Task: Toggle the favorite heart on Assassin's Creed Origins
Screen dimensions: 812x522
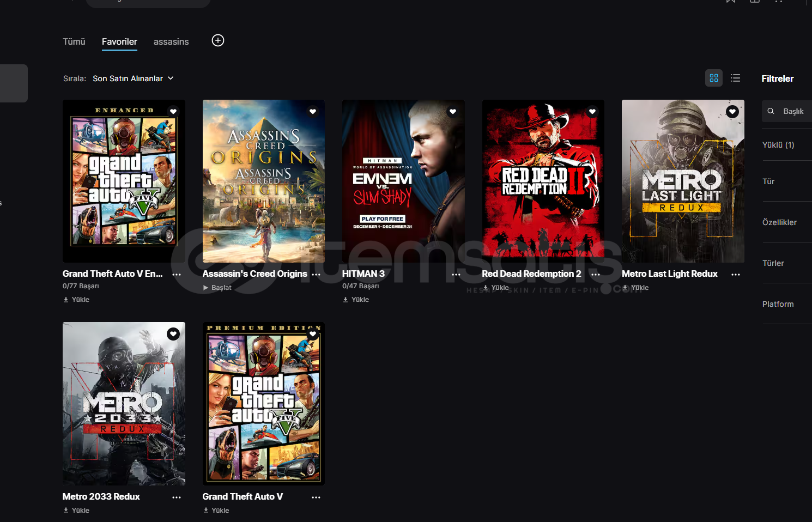Action: coord(313,112)
